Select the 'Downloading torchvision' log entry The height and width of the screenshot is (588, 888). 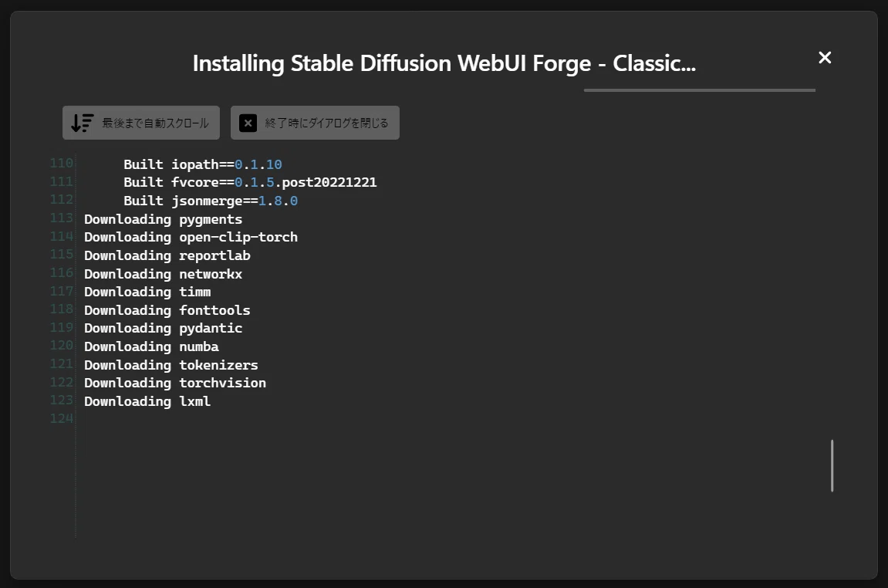point(175,384)
